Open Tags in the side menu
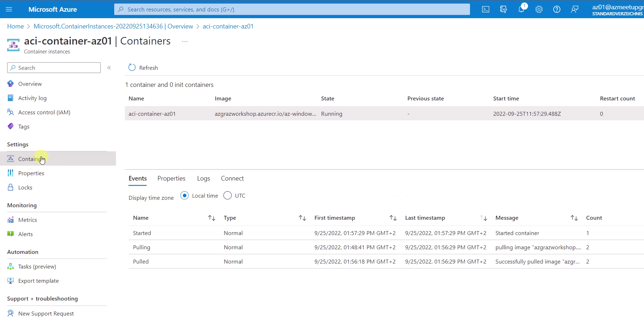Screen dimensions: 644x318 coord(24,126)
